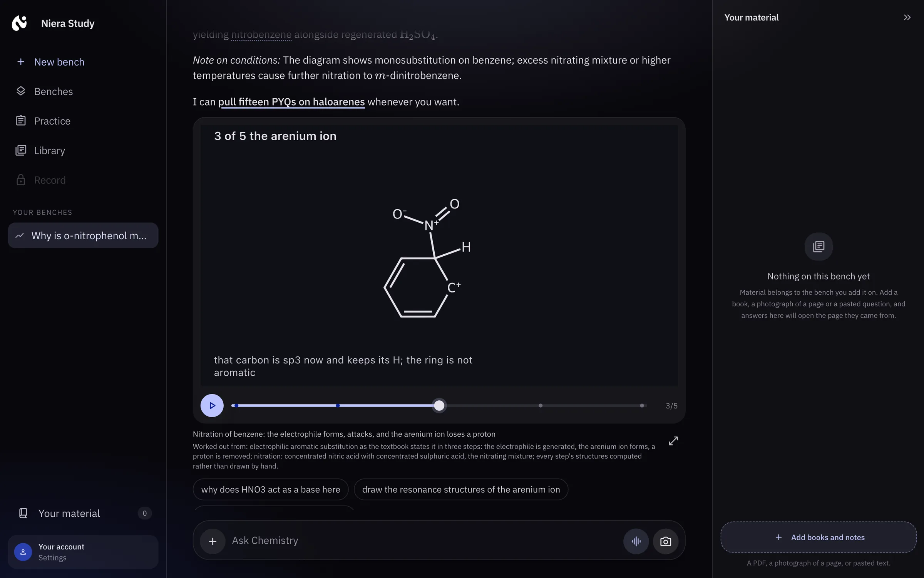924x578 pixels.
Task: Jump to step 1 marker on timeline
Action: (x=237, y=405)
